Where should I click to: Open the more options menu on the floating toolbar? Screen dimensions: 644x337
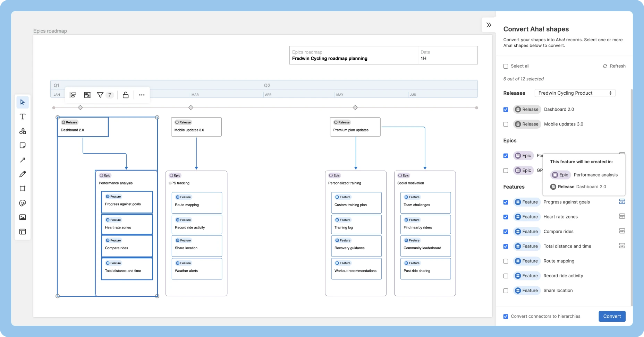point(142,95)
